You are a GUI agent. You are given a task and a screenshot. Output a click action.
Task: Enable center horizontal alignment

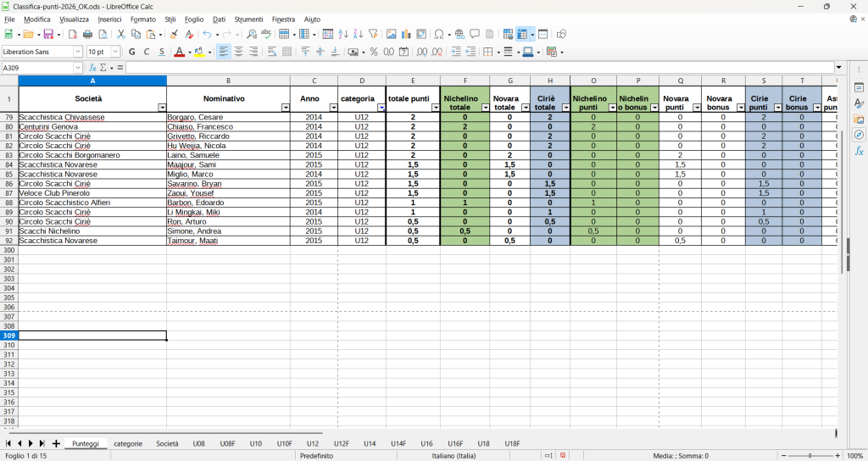pyautogui.click(x=239, y=52)
